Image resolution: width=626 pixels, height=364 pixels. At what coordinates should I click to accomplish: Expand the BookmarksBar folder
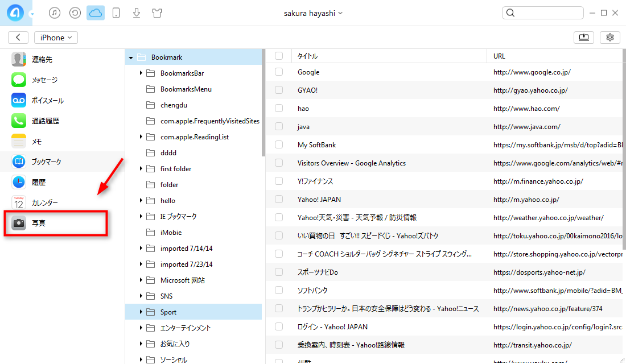[141, 73]
